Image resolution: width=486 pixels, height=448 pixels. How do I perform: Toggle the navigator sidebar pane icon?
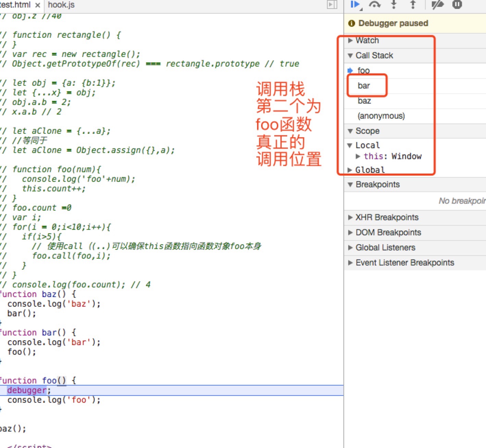[x=332, y=4]
